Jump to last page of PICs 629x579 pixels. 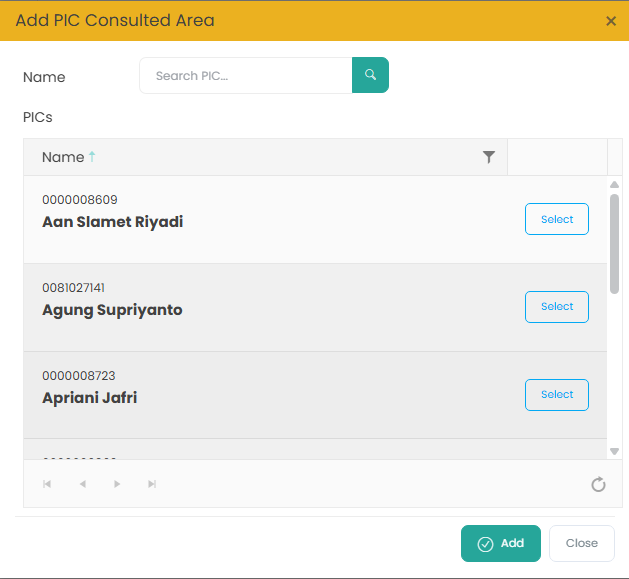[152, 485]
